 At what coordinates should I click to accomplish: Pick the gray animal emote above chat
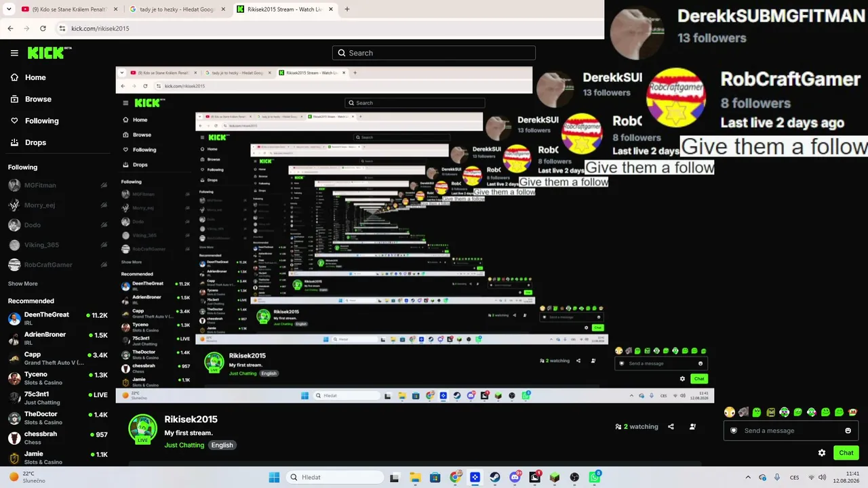[743, 412]
